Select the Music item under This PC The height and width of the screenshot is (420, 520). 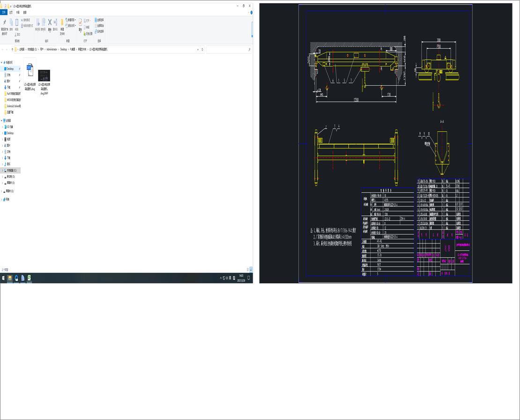pyautogui.click(x=7, y=164)
